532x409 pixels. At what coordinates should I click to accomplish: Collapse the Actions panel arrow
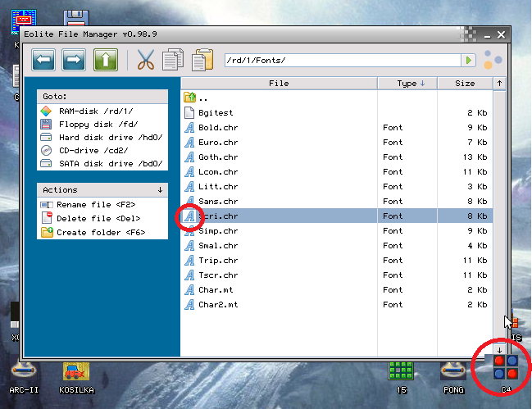click(161, 189)
